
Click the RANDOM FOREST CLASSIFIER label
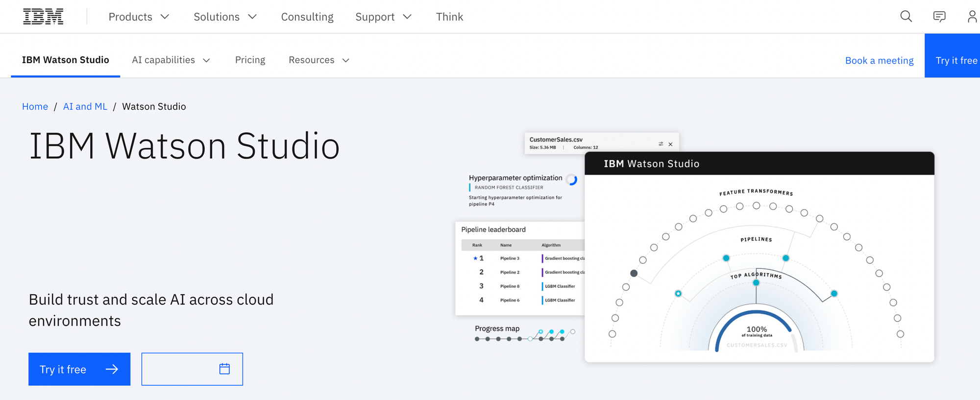pyautogui.click(x=509, y=188)
